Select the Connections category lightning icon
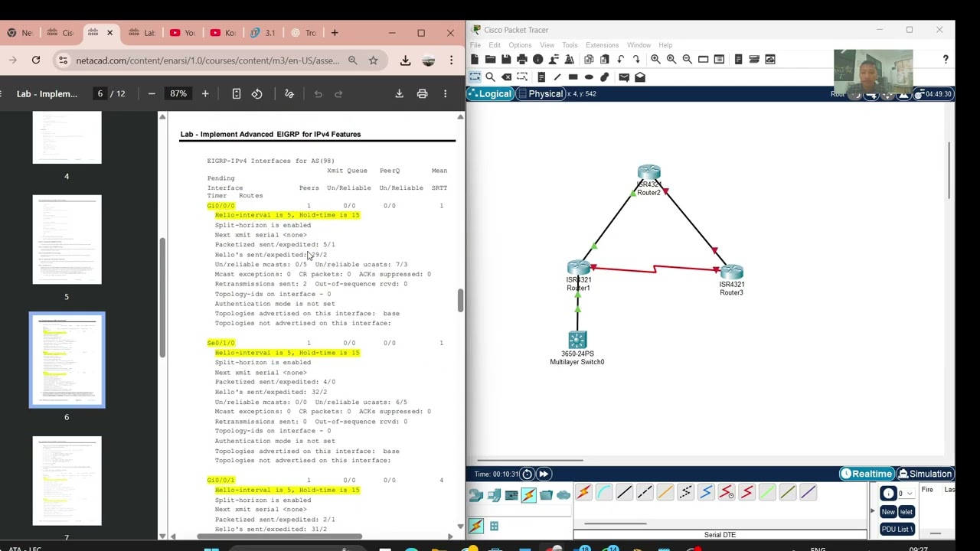This screenshot has width=980, height=551. tap(528, 495)
